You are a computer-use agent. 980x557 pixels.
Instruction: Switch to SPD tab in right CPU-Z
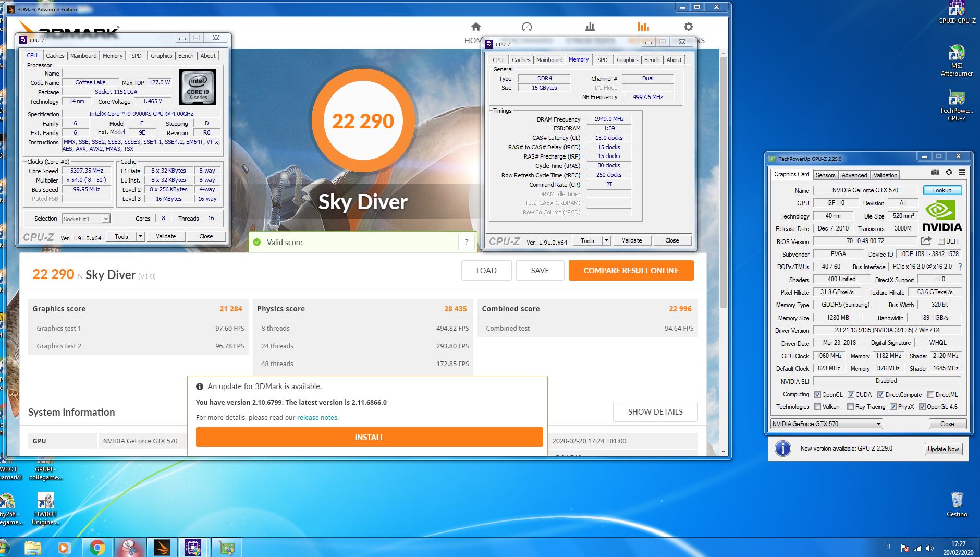click(x=602, y=60)
